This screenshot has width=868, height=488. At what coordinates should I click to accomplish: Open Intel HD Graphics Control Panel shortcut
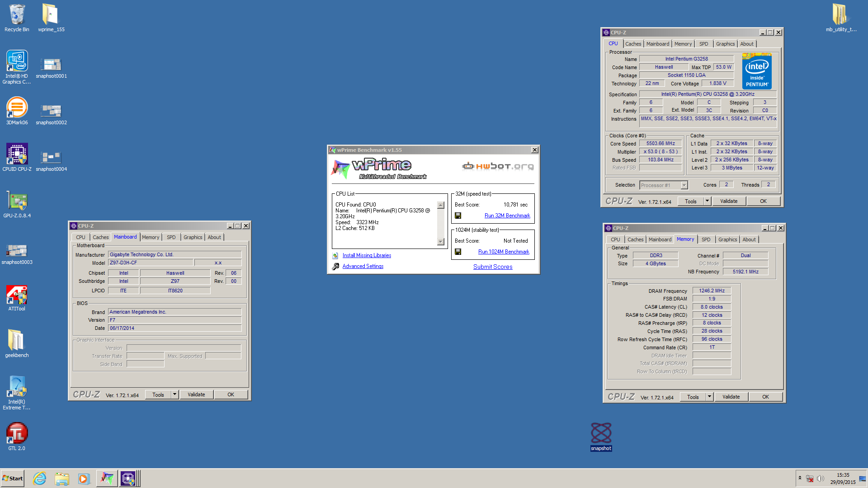(17, 67)
